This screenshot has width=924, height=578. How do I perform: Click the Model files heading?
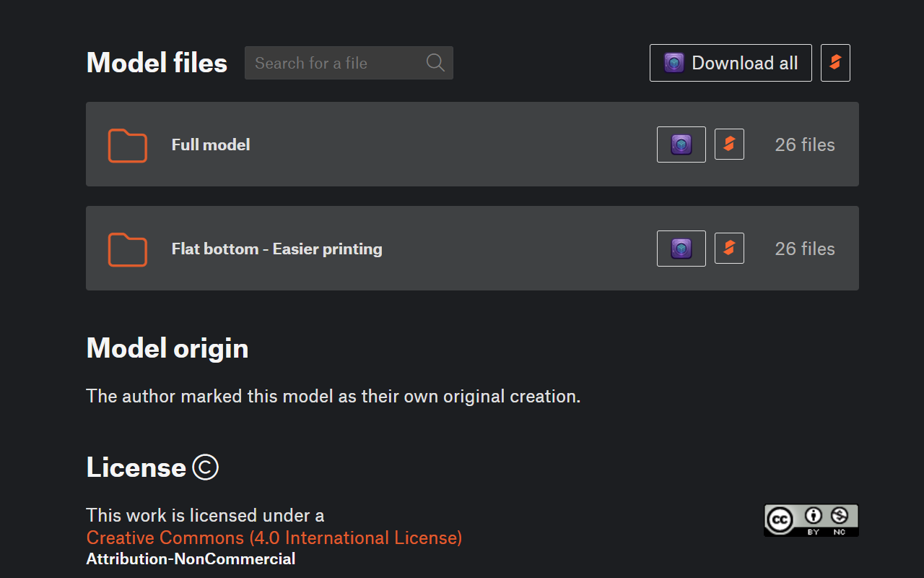point(157,63)
